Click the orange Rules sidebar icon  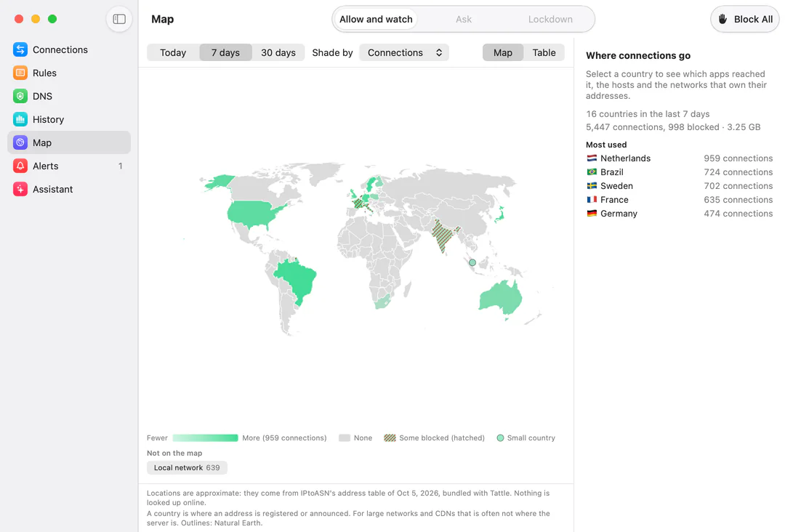click(x=20, y=73)
